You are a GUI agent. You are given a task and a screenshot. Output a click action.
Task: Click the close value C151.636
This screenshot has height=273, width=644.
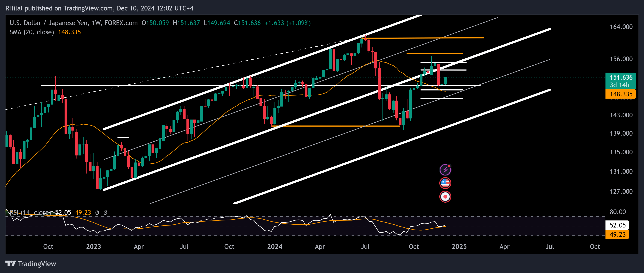247,23
